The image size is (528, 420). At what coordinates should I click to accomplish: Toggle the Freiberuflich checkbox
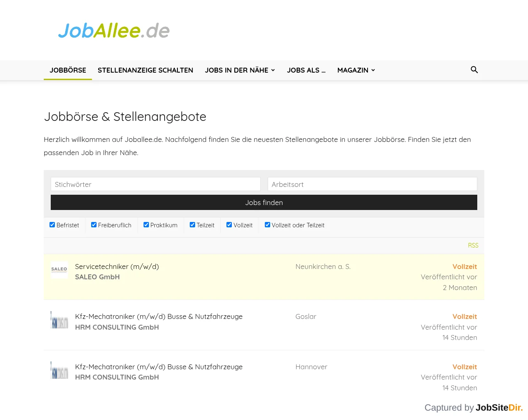94,225
